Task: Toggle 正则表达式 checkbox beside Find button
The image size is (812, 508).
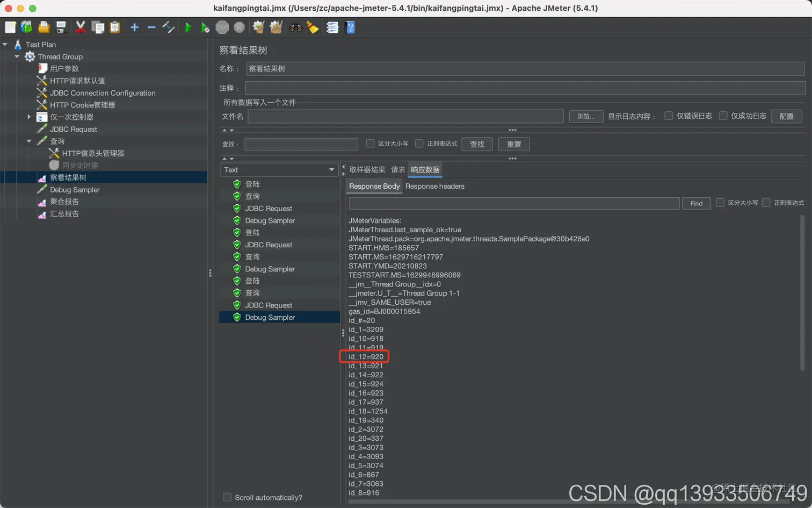Action: (766, 203)
